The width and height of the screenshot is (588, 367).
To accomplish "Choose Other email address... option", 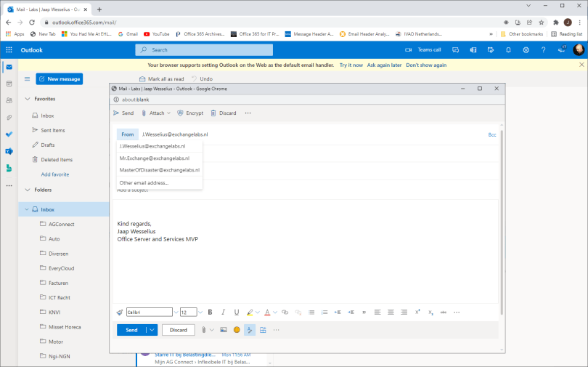I will coord(144,182).
